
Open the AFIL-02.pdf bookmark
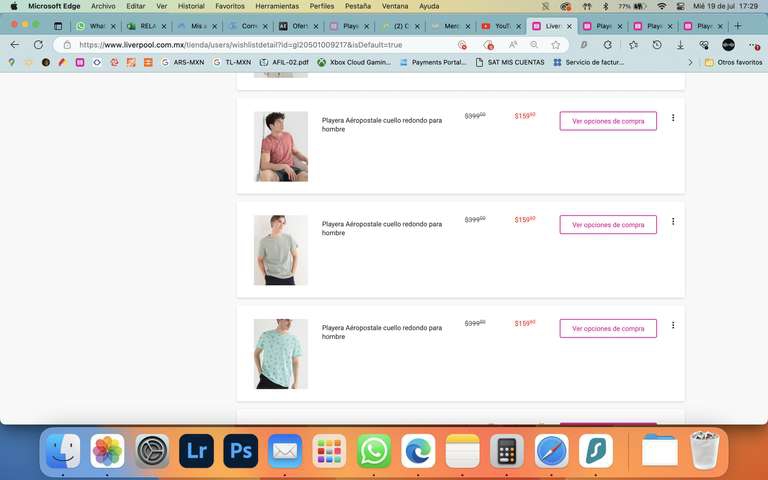point(285,62)
